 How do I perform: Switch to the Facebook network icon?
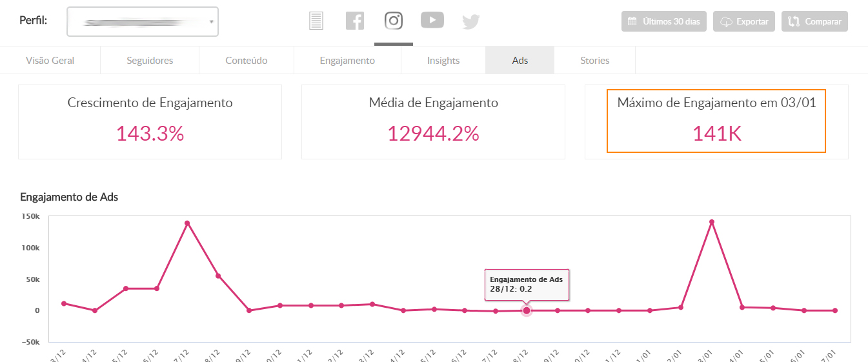click(x=354, y=21)
